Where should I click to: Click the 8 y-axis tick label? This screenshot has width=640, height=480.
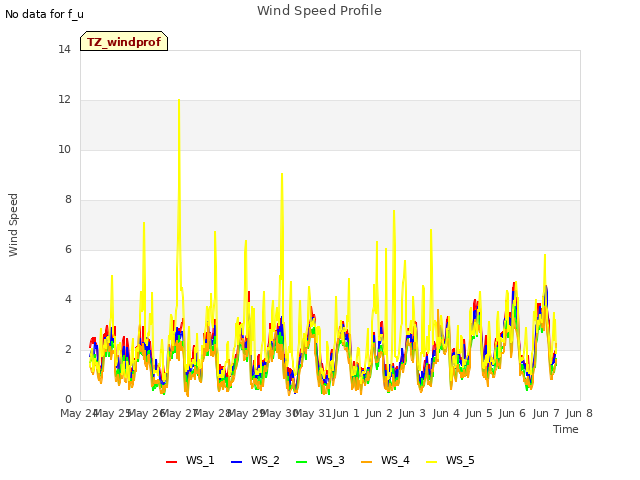(68, 200)
